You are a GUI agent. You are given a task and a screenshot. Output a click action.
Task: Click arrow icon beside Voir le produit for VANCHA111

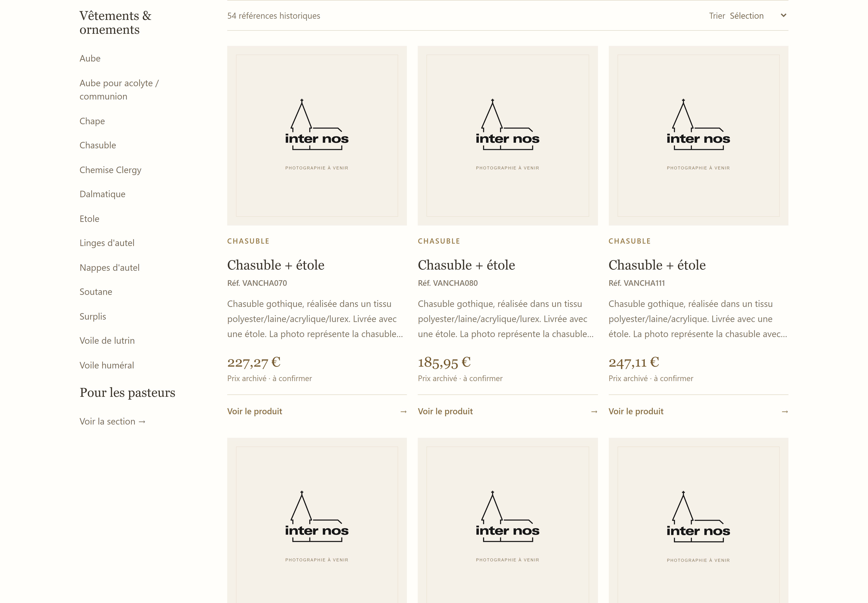click(x=785, y=411)
